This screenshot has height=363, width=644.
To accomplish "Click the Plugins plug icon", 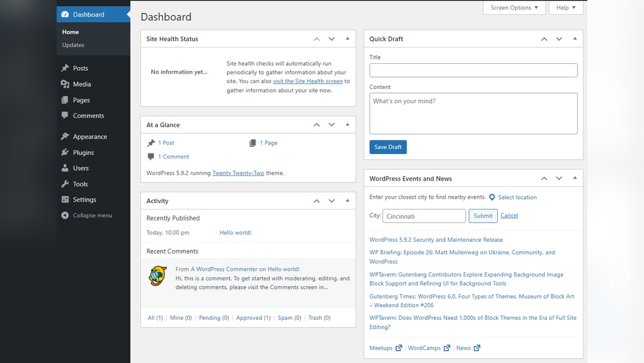I will pos(65,152).
